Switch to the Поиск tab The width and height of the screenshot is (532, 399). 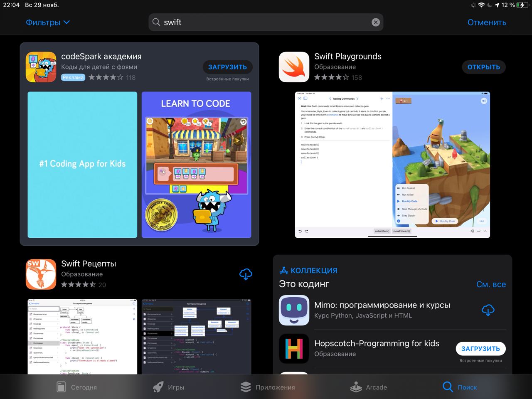(459, 387)
